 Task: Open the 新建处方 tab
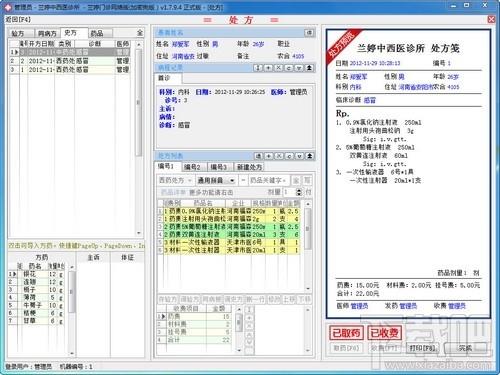click(x=249, y=167)
